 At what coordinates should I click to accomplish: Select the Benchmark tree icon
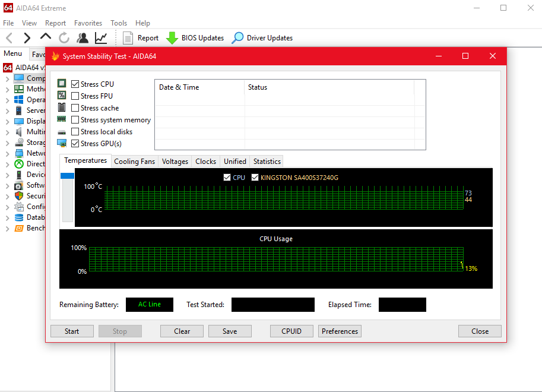pyautogui.click(x=19, y=228)
